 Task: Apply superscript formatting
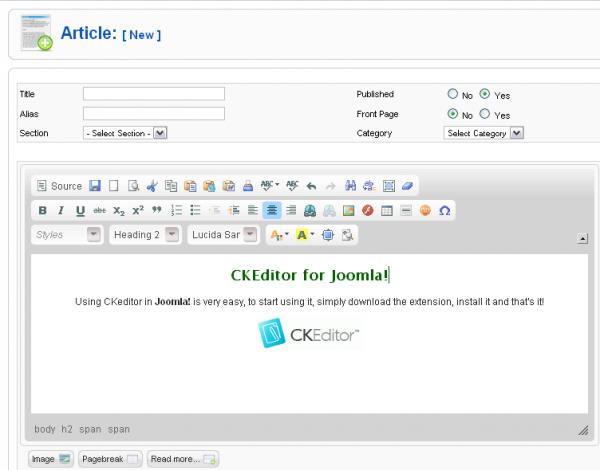click(138, 211)
